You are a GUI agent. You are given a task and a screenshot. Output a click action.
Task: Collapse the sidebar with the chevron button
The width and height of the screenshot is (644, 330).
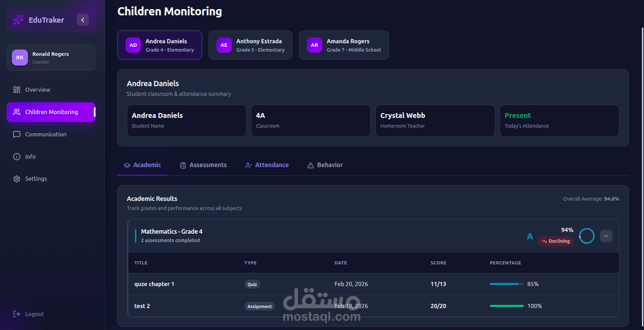83,20
